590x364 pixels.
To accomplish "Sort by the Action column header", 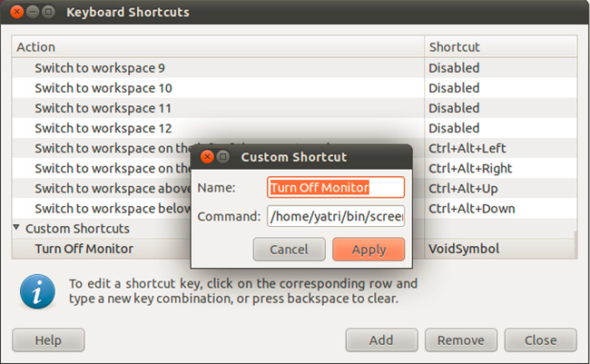I will (x=218, y=46).
